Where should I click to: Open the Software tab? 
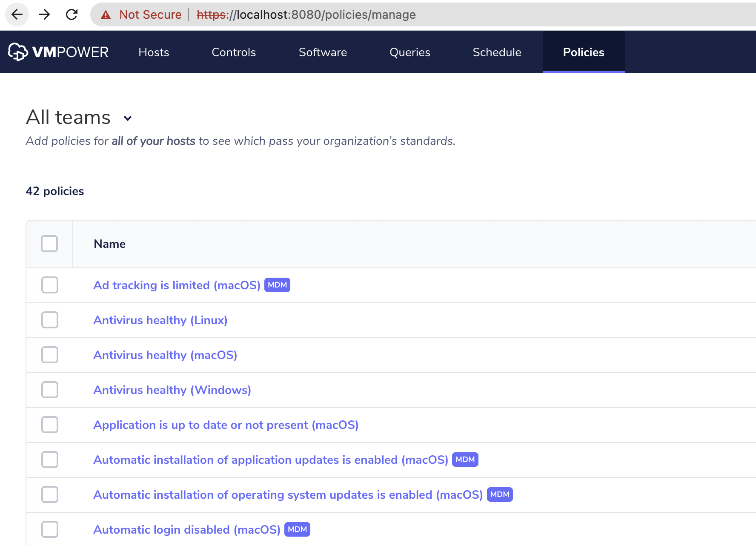click(323, 52)
